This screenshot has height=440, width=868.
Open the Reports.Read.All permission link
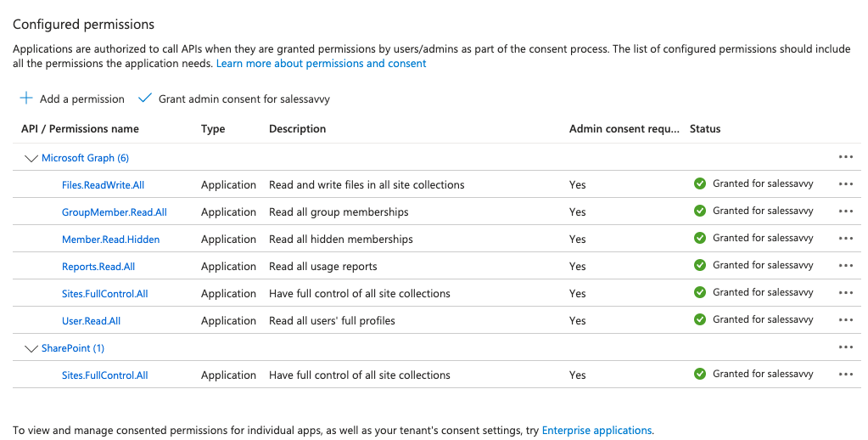[98, 267]
